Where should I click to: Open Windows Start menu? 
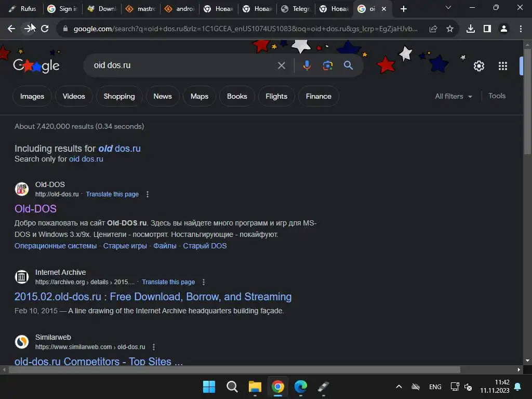pos(209,387)
